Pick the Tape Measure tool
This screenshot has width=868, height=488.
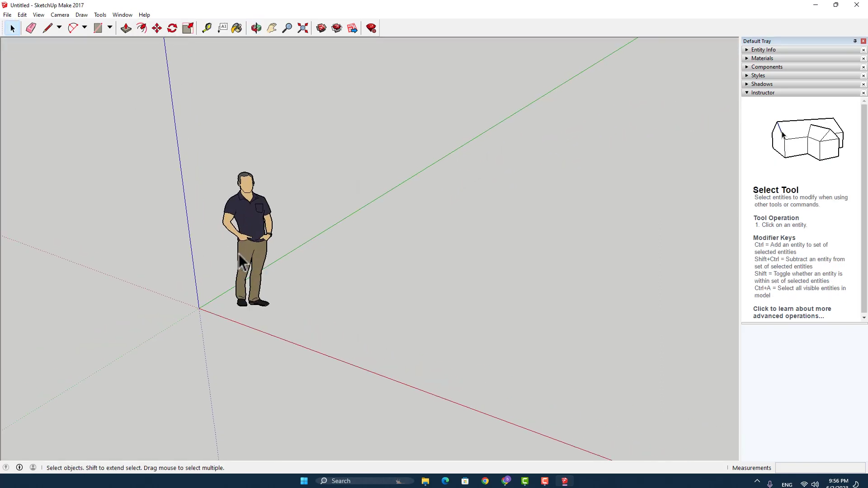click(x=207, y=28)
